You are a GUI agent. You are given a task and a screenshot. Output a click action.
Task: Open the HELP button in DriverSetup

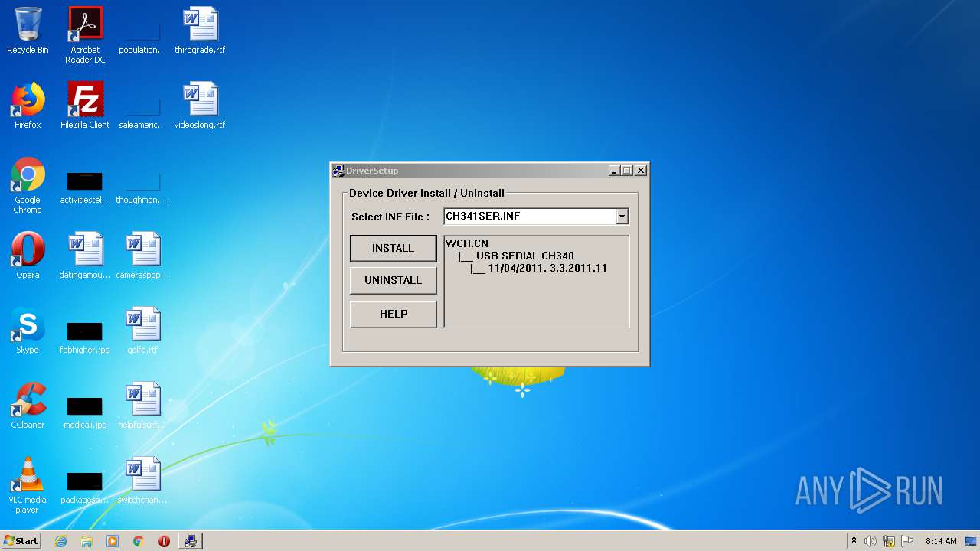(393, 314)
